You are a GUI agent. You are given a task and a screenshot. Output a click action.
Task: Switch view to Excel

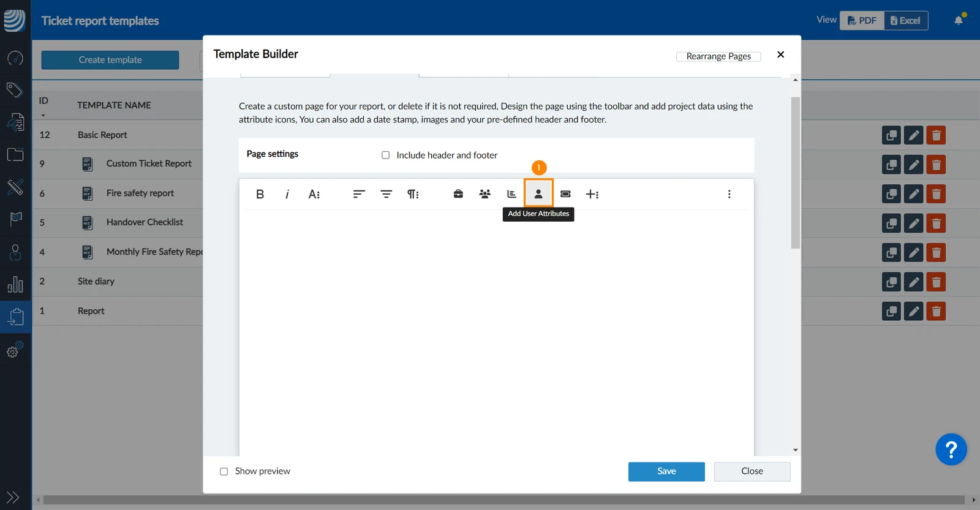tap(906, 20)
